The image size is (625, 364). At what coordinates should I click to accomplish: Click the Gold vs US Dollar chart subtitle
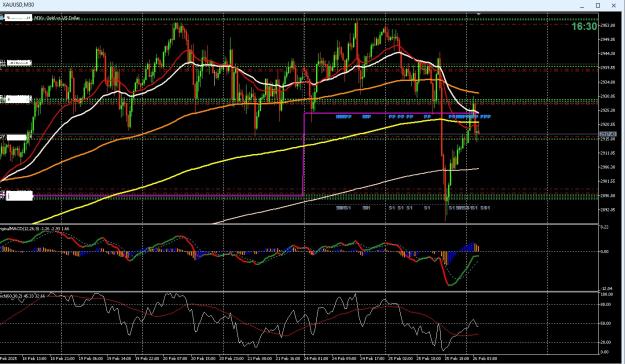pyautogui.click(x=57, y=18)
